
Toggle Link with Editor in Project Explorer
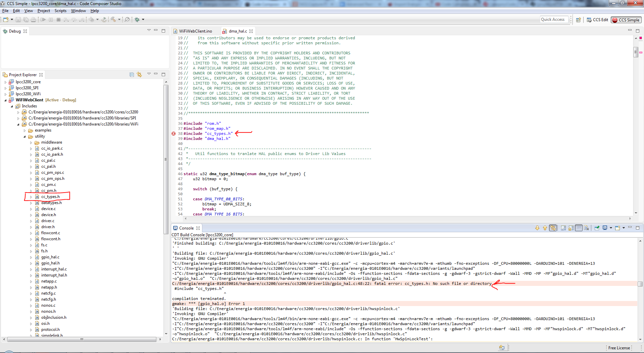(x=139, y=74)
